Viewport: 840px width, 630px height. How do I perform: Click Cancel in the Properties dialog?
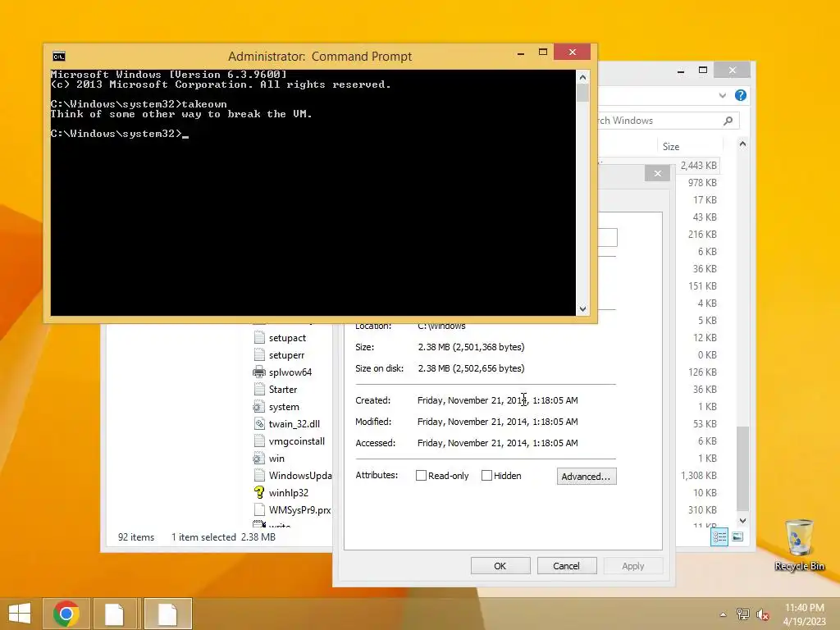tap(567, 566)
